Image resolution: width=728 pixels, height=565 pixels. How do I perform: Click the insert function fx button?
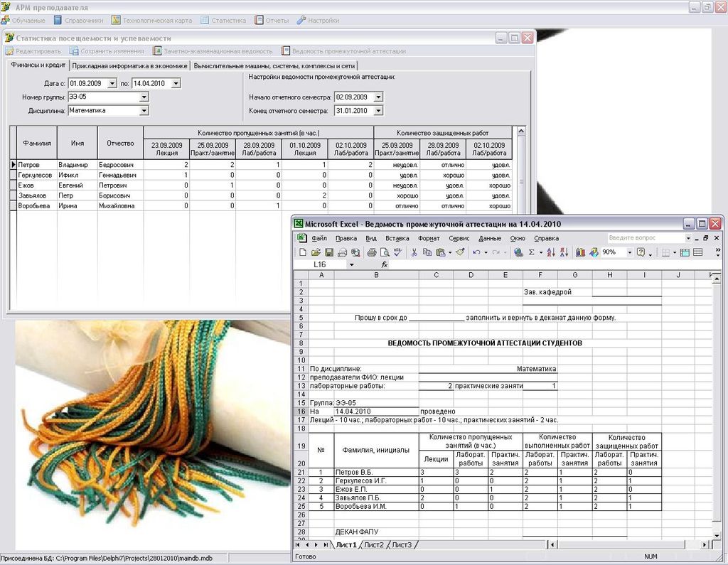pos(385,264)
